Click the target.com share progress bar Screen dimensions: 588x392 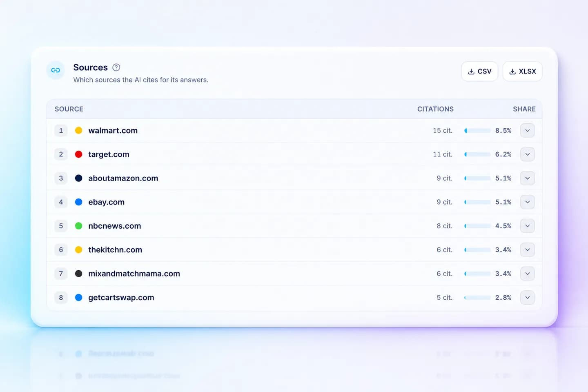(x=478, y=154)
